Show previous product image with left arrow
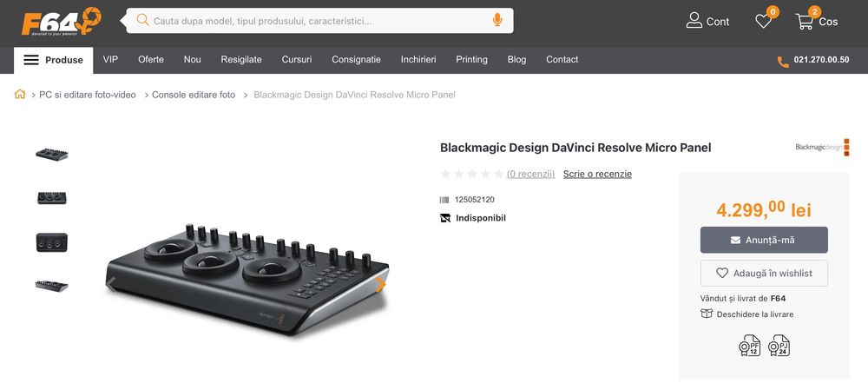Screen dimensions: 868x390 [x=111, y=284]
